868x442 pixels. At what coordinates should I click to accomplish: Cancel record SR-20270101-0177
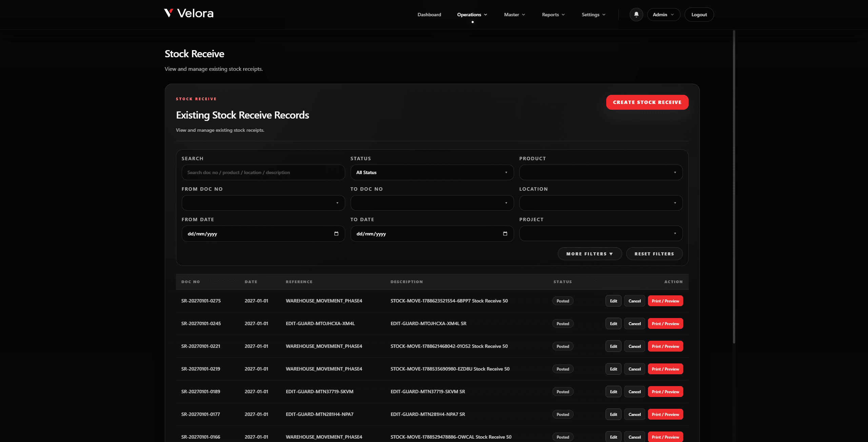[634, 414]
